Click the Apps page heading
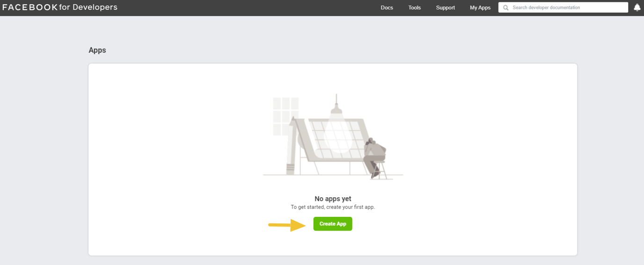This screenshot has width=644, height=265. 97,50
